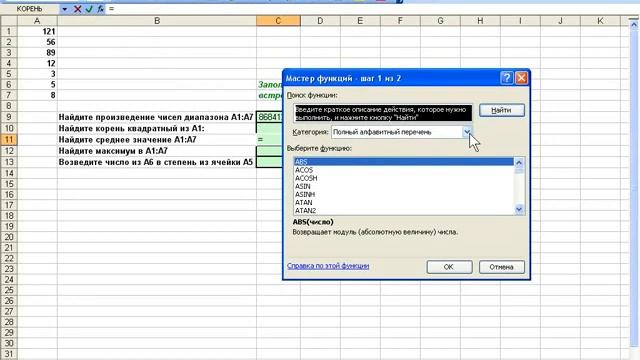The image size is (640, 360).
Task: Click cell A5 containing 3
Action: click(x=37, y=74)
